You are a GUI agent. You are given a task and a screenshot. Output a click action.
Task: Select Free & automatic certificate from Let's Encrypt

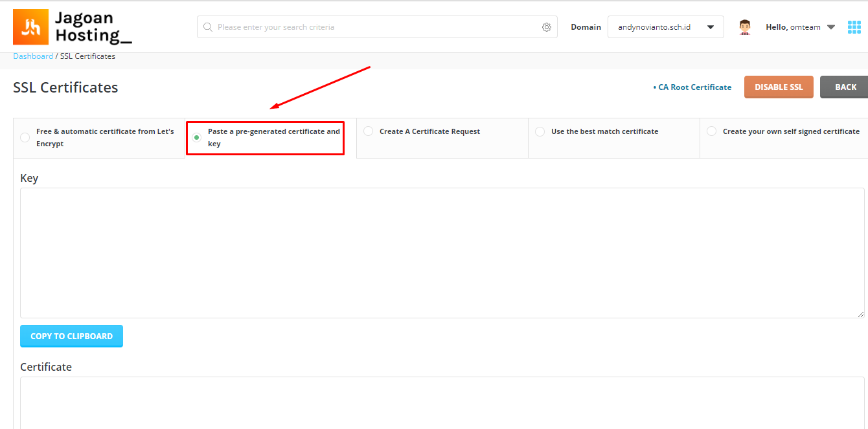[x=25, y=137]
